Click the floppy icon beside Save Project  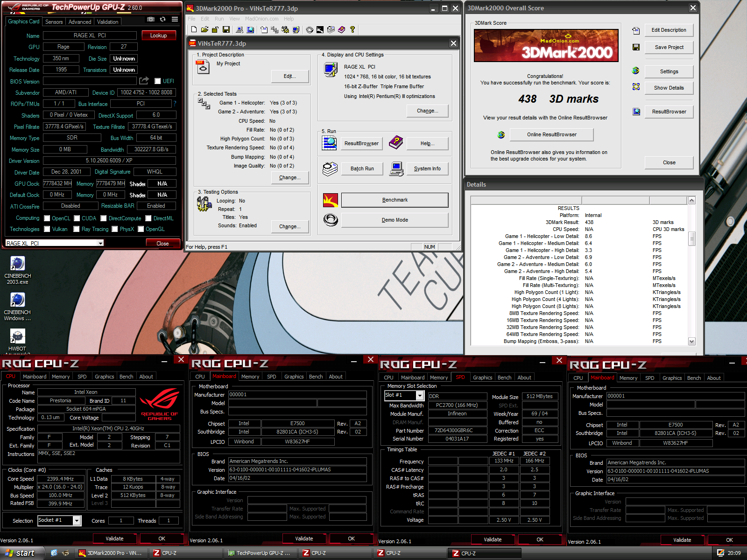pos(636,47)
